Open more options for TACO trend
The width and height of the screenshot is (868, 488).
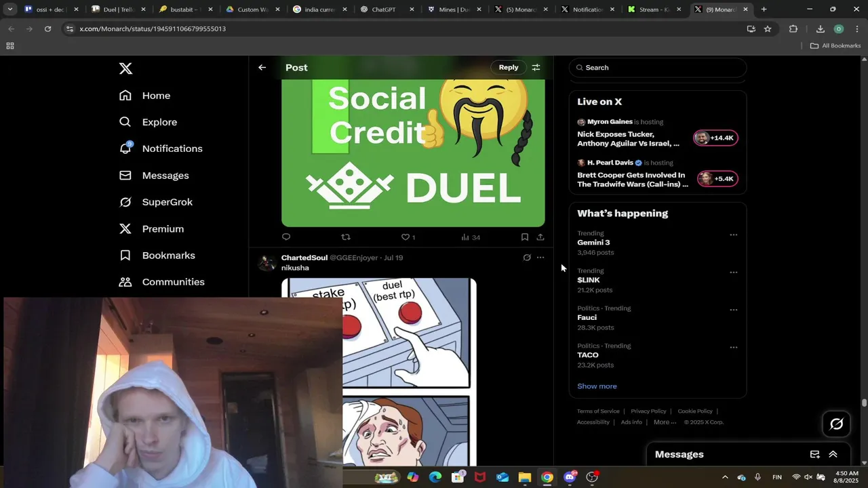point(733,347)
